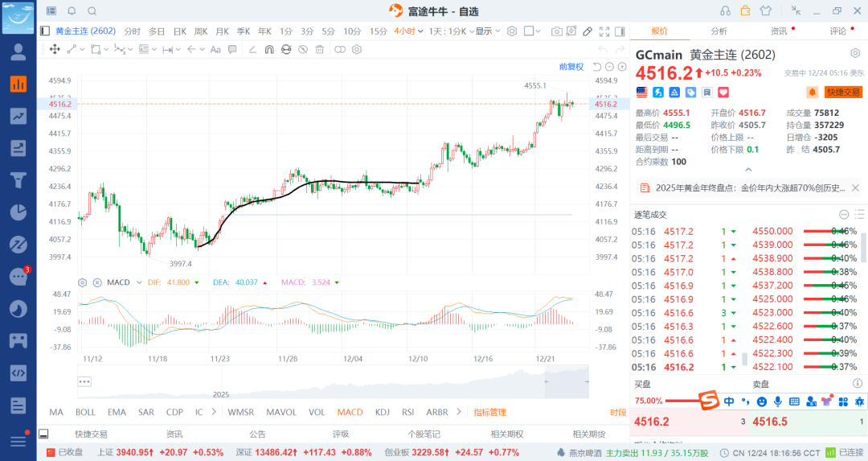Switch to 分析 tab in right panel
The height and width of the screenshot is (461, 868).
tap(719, 31)
